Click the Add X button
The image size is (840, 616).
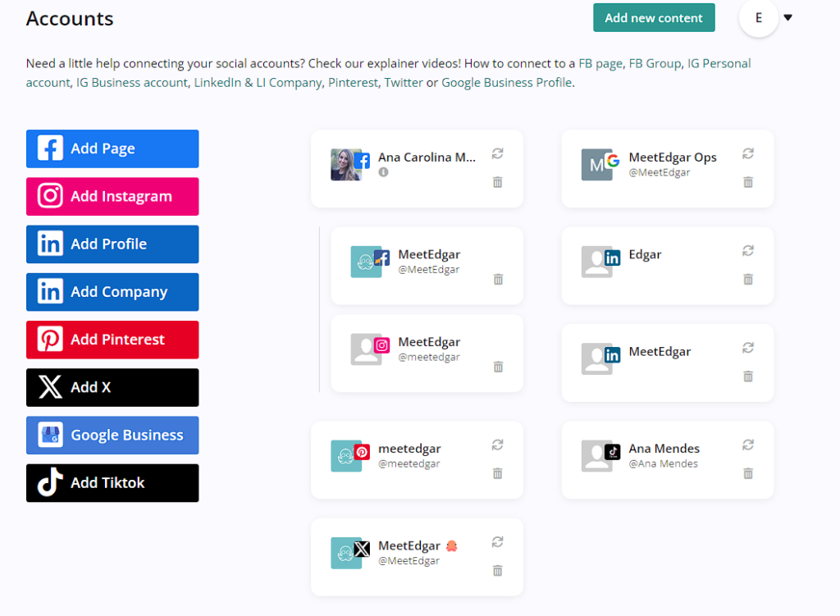(x=112, y=387)
